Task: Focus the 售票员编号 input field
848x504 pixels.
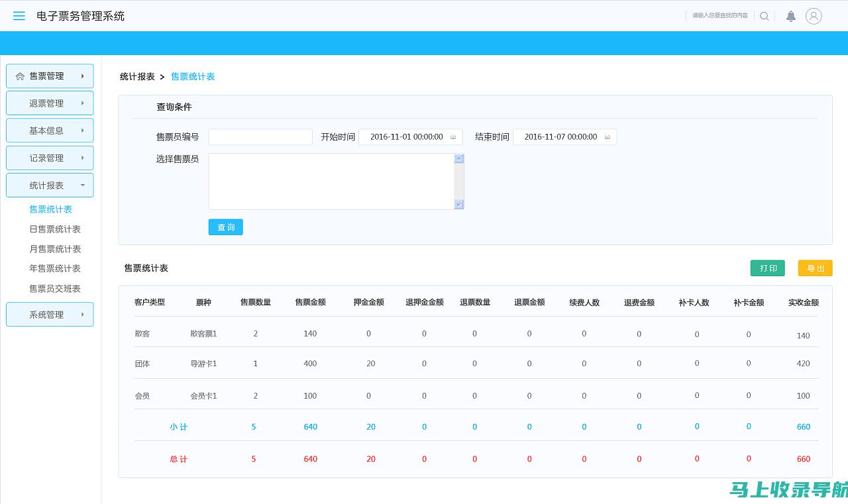Action: click(260, 137)
